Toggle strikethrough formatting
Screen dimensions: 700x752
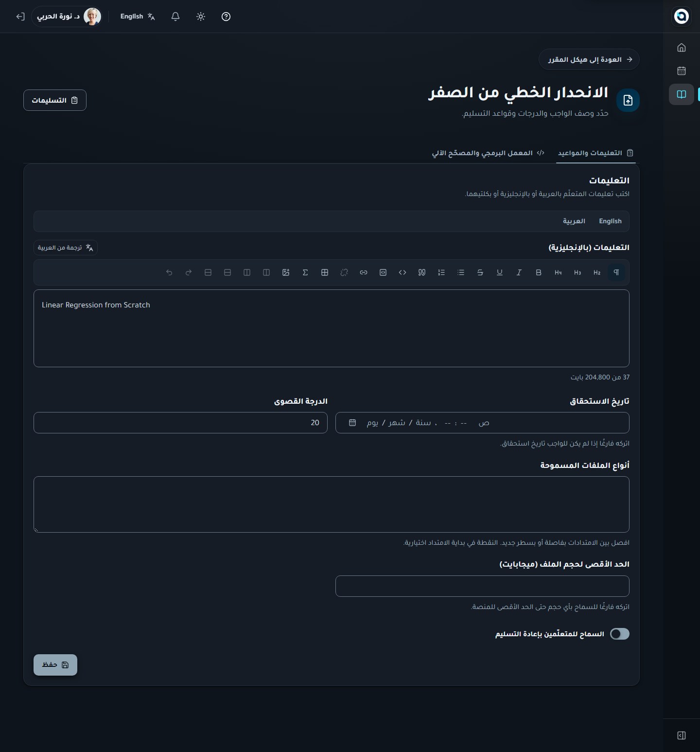tap(480, 272)
